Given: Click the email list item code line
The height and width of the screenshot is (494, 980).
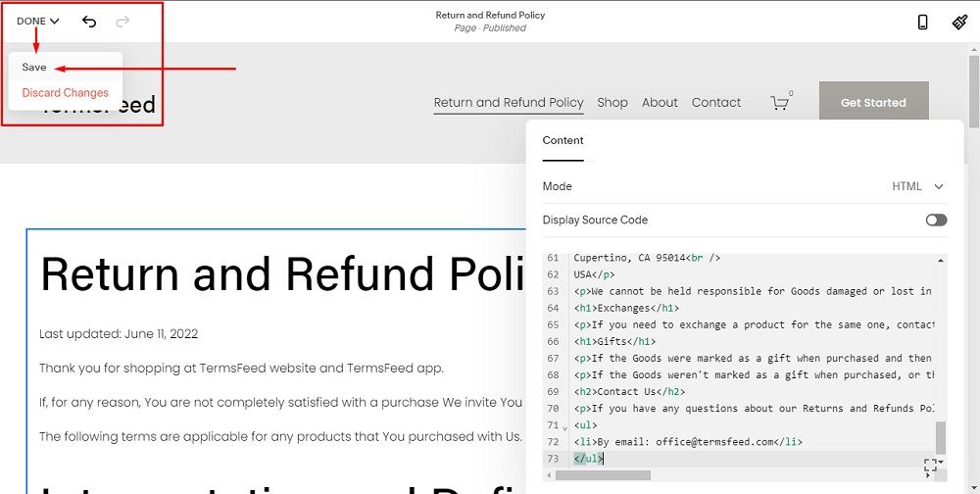Looking at the screenshot, I should coord(688,442).
